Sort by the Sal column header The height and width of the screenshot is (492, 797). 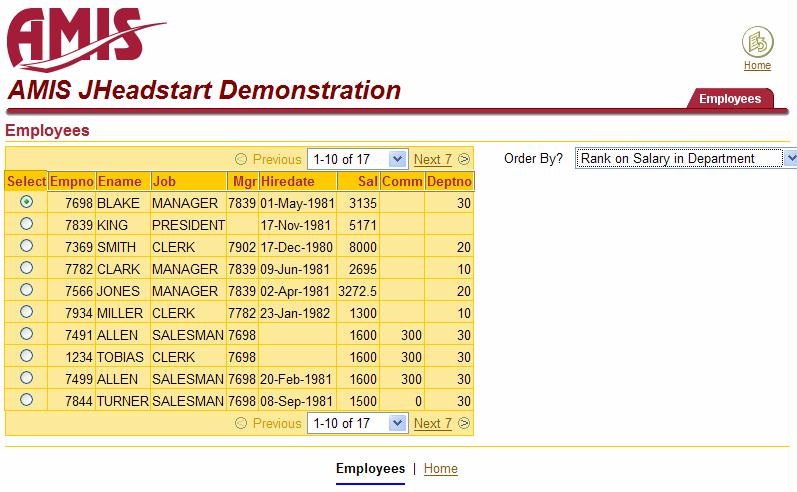[369, 181]
